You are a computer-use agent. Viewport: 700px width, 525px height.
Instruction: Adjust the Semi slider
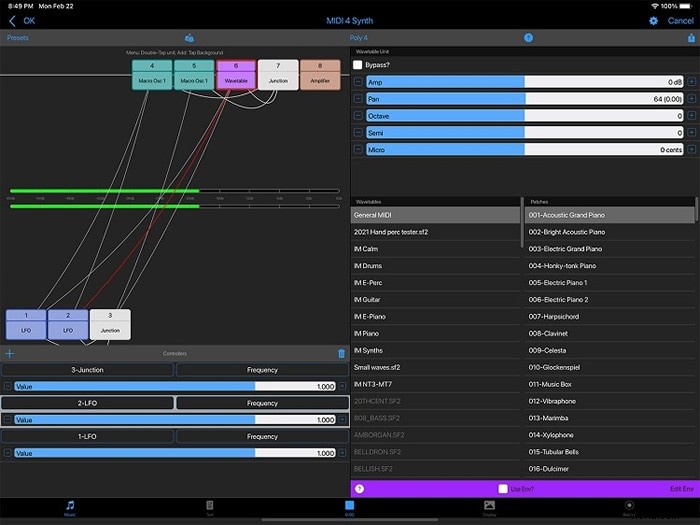pos(525,133)
